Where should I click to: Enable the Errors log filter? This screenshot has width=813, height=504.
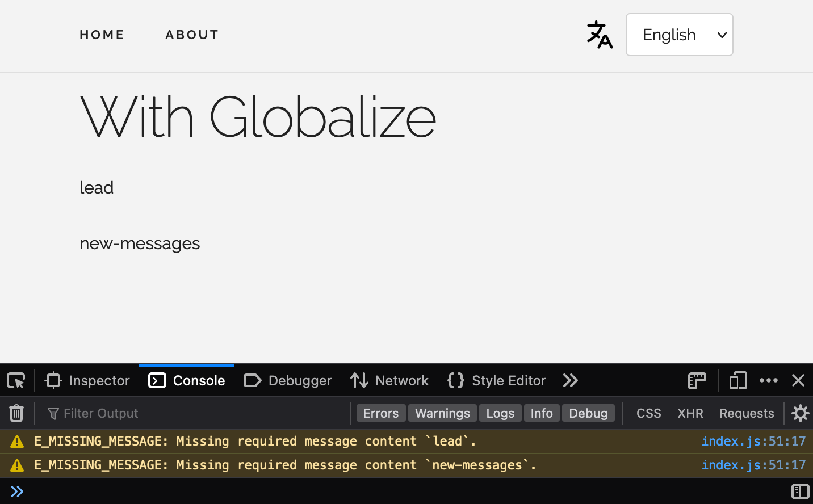[380, 413]
